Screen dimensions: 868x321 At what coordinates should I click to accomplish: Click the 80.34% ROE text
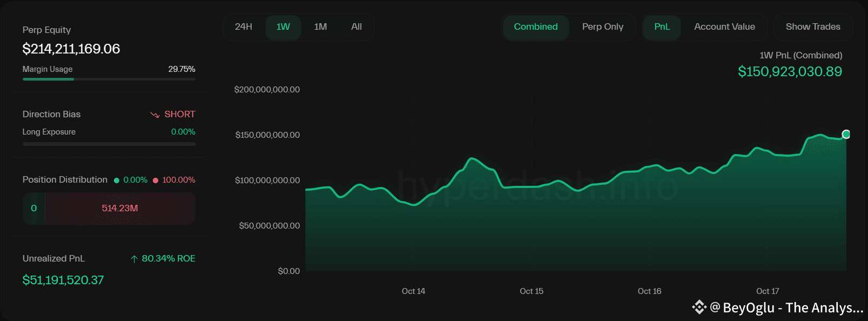[x=169, y=258]
